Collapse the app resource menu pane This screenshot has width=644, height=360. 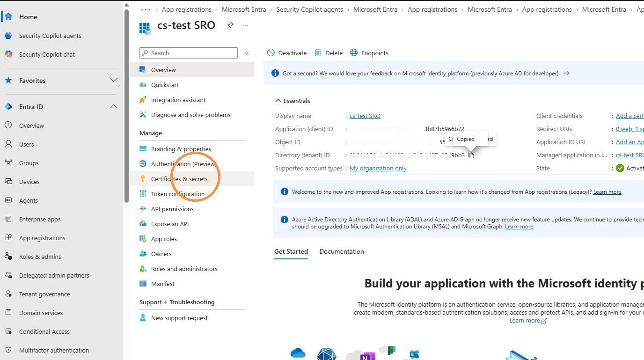point(247,53)
